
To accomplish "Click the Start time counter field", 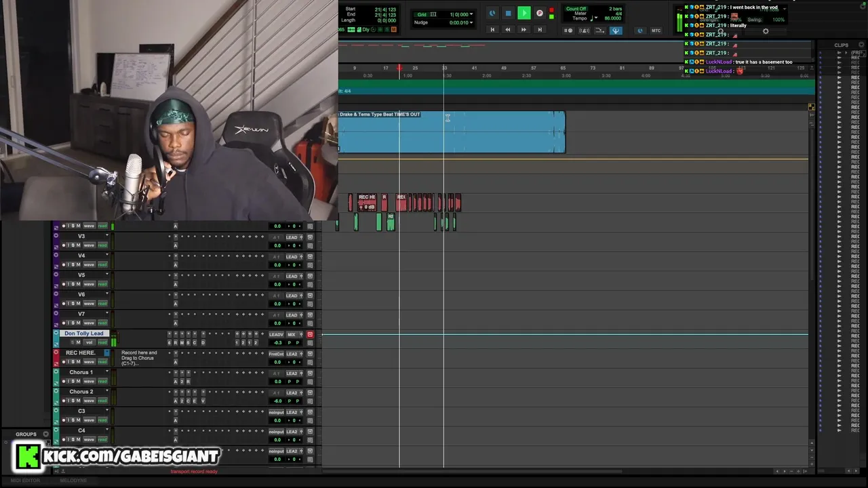I will 385,9.
